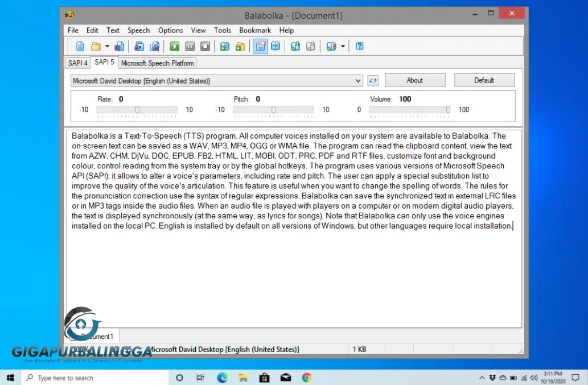This screenshot has height=385, width=588.
Task: Click the Rate slider thumb
Action: tap(137, 110)
